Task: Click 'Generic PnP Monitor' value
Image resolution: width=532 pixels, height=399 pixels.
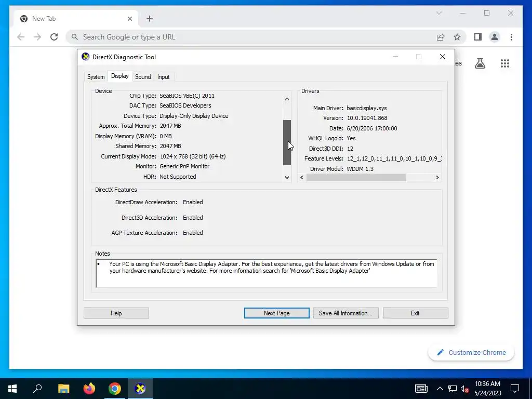Action: click(184, 167)
